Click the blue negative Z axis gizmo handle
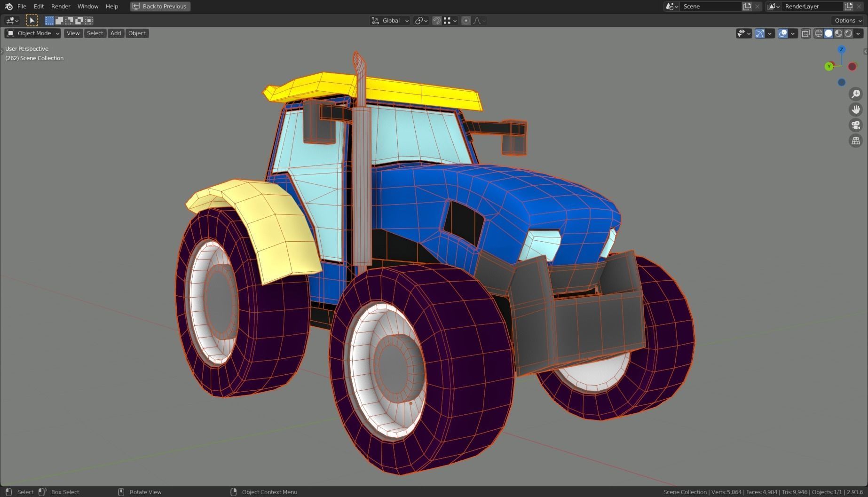Screen dimensions: 868x497 (x=842, y=82)
